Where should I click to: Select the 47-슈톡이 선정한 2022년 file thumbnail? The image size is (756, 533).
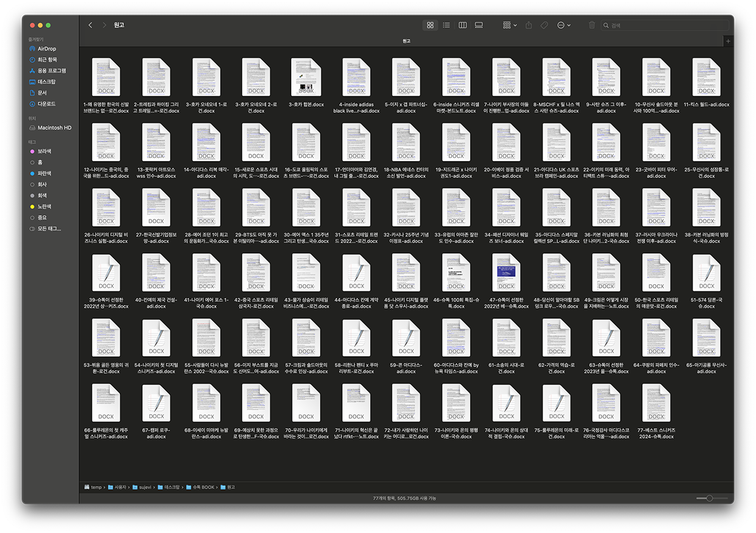(506, 273)
